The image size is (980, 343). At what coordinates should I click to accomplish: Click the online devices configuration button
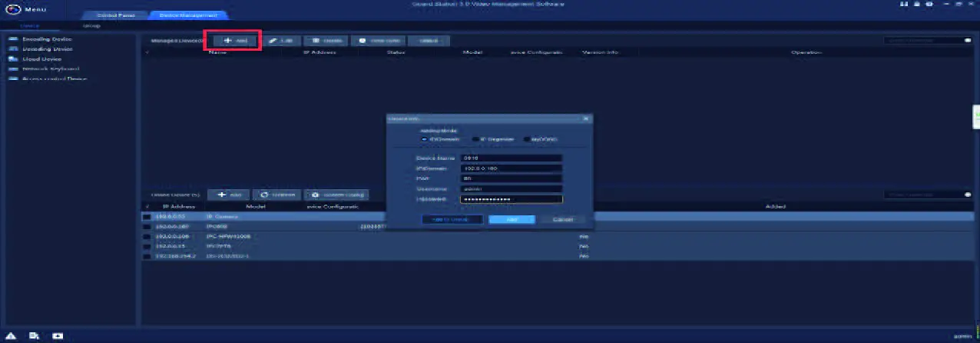pos(337,195)
